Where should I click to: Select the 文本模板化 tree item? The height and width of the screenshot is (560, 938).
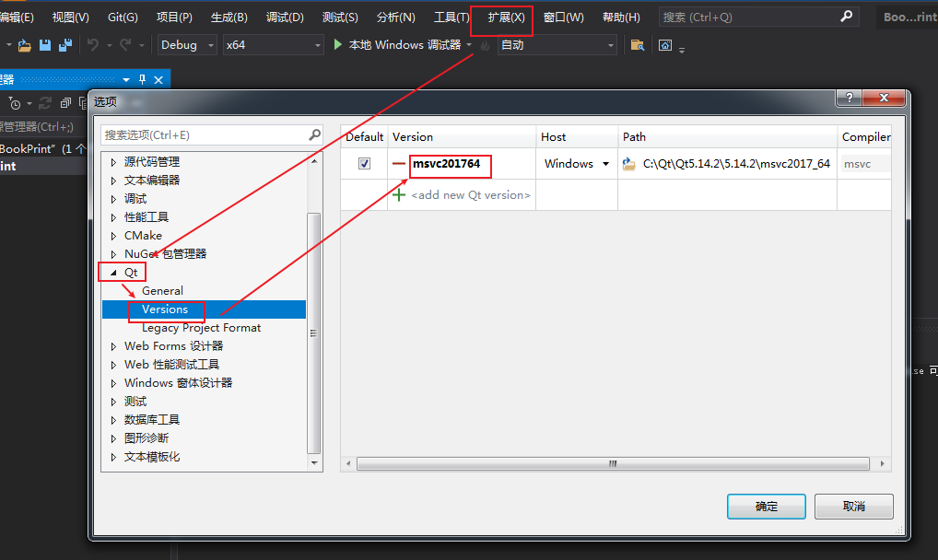152,457
